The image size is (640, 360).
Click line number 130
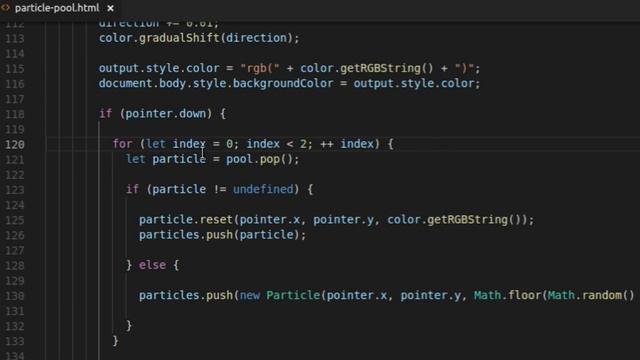15,296
